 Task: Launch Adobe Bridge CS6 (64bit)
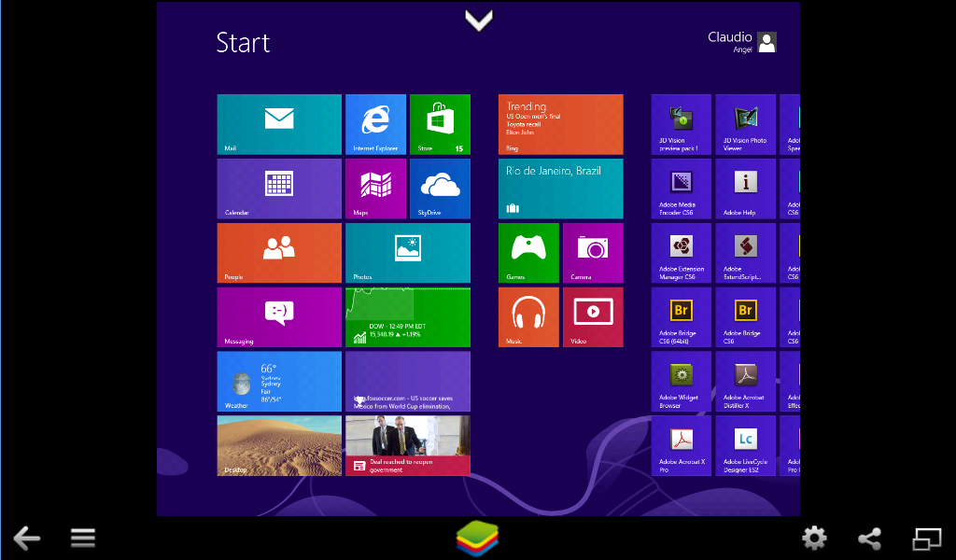click(x=682, y=317)
